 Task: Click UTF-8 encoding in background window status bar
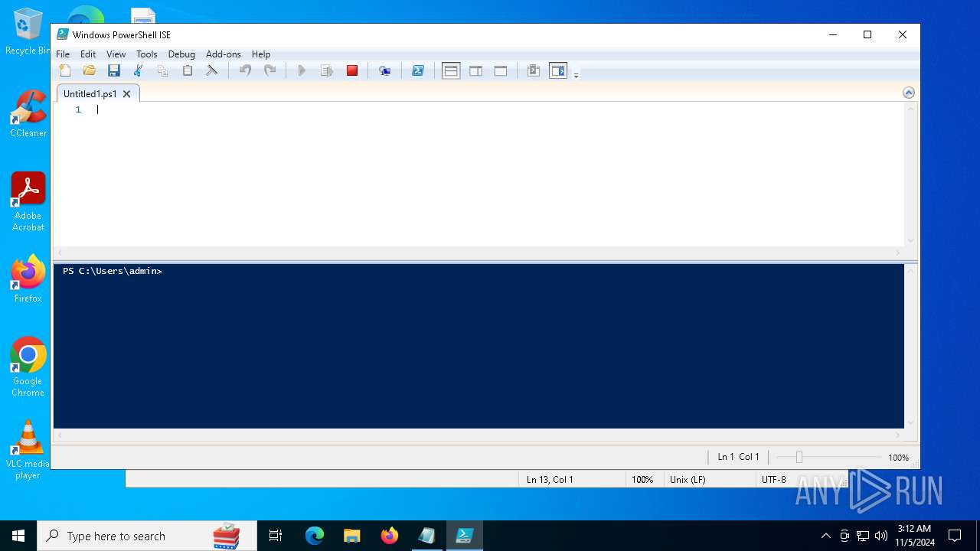(774, 480)
